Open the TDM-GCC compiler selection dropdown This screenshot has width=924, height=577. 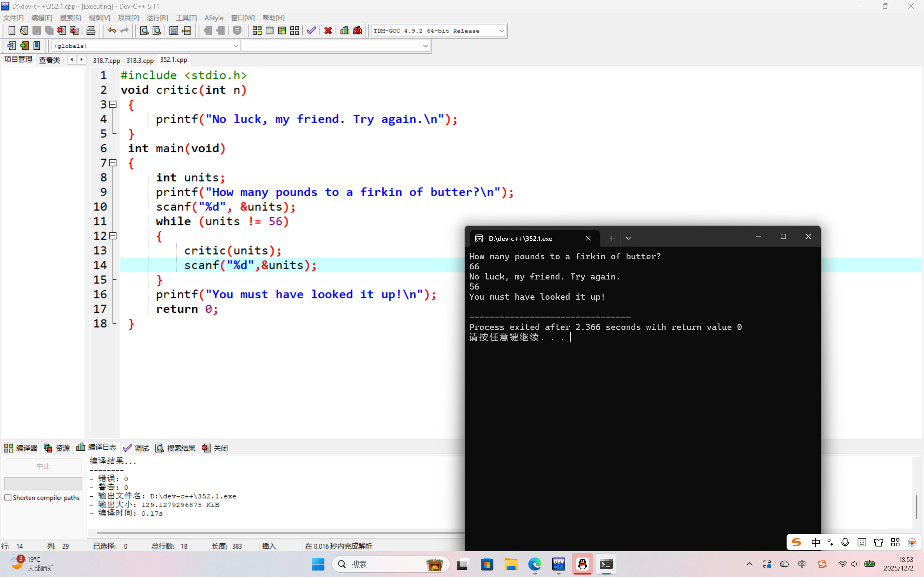[x=502, y=31]
